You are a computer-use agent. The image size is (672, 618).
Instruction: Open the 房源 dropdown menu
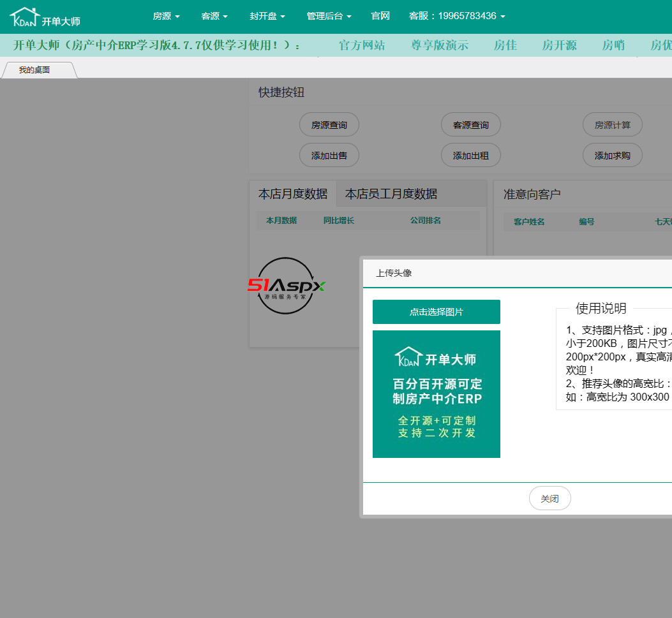pos(167,16)
